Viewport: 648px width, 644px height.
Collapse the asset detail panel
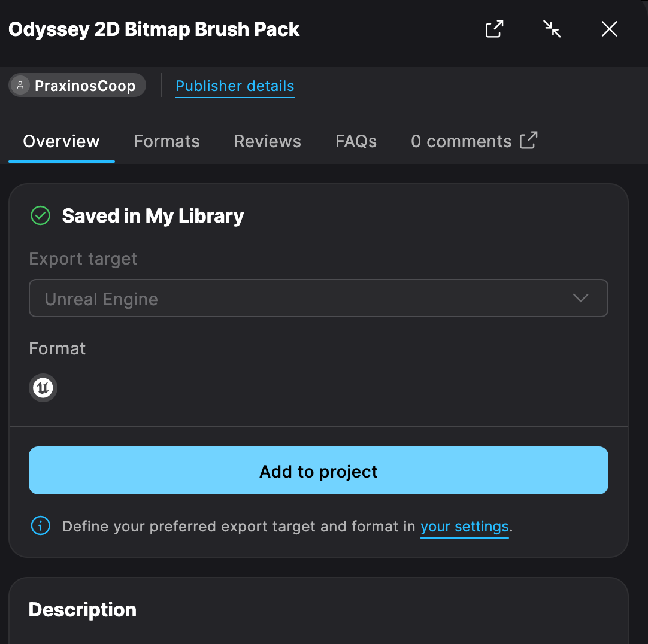coord(552,29)
